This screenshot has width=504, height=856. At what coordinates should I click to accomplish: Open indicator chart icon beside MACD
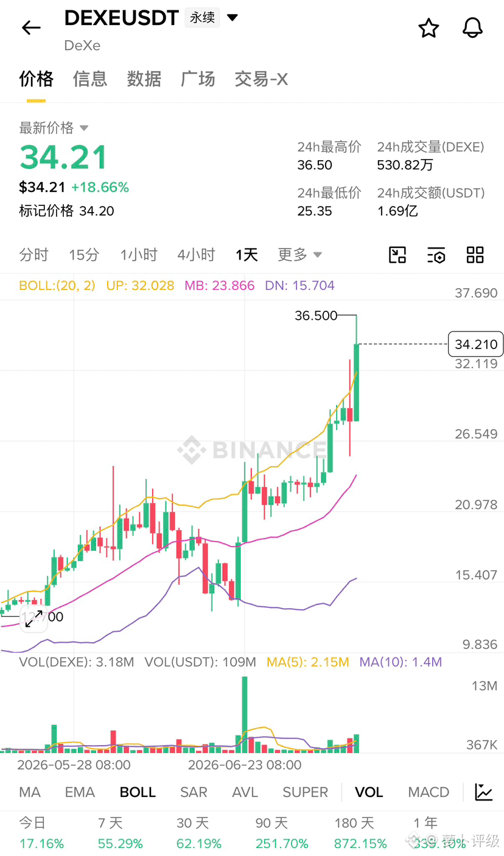[484, 792]
